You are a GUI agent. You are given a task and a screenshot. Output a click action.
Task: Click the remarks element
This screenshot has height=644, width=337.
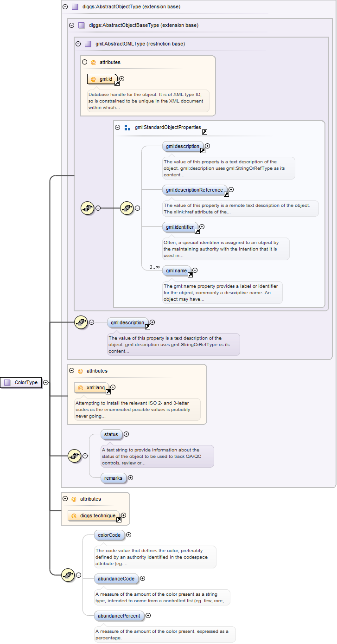(x=114, y=477)
